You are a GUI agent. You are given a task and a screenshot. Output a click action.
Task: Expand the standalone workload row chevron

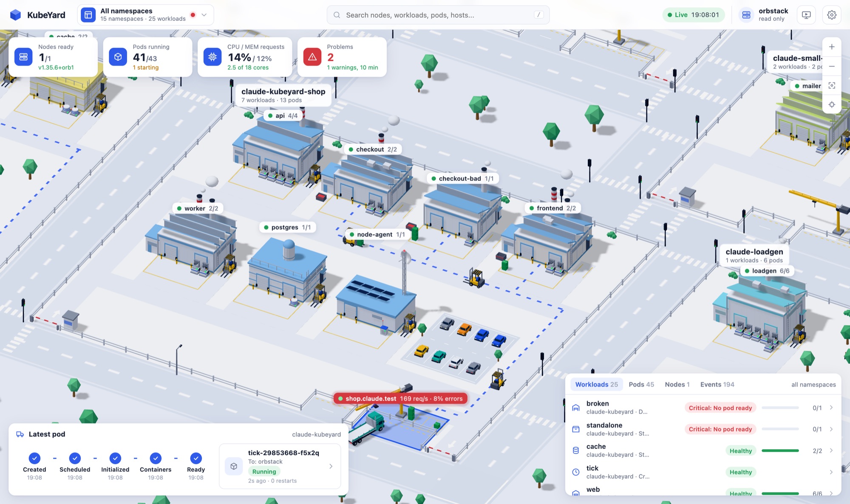pos(831,429)
